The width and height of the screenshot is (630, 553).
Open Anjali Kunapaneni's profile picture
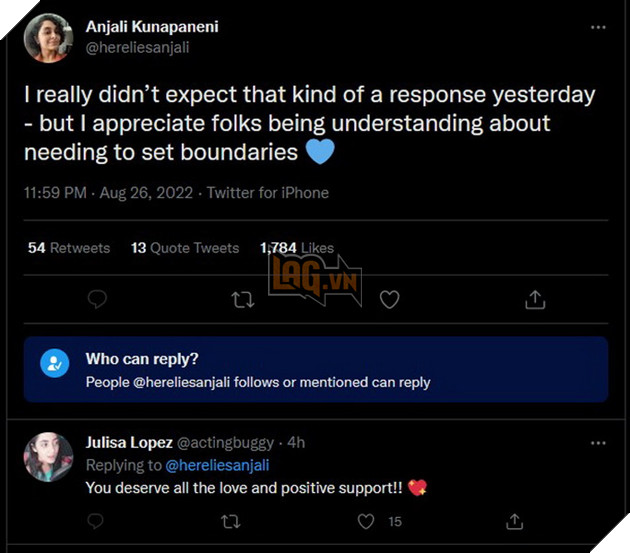[x=48, y=38]
